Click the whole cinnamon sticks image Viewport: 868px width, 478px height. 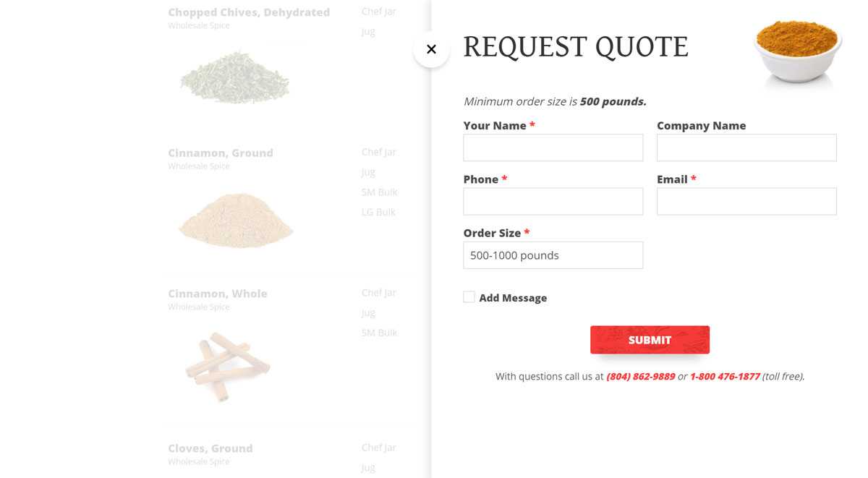click(227, 366)
